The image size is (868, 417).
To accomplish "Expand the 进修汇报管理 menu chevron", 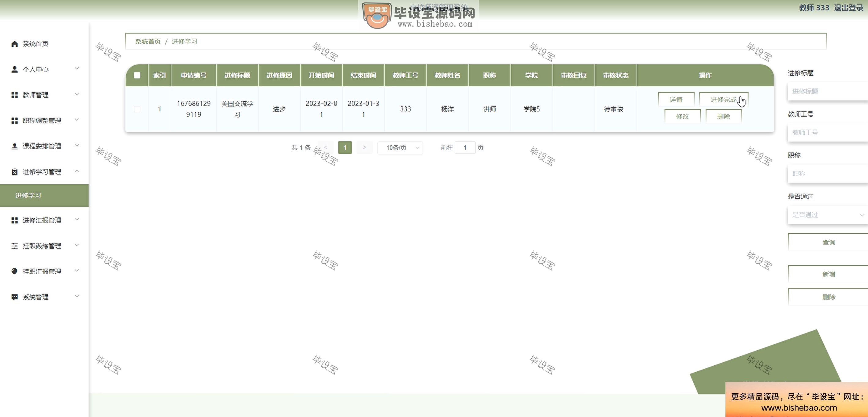I will 77,220.
